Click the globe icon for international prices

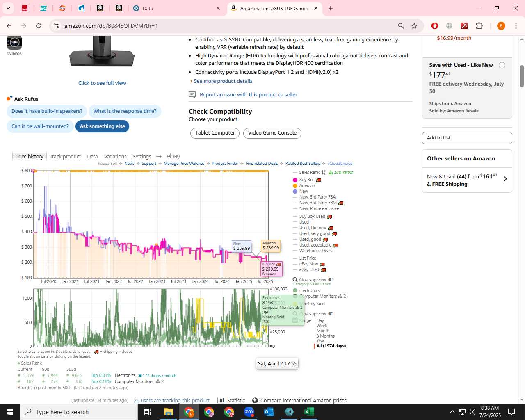coord(255,400)
